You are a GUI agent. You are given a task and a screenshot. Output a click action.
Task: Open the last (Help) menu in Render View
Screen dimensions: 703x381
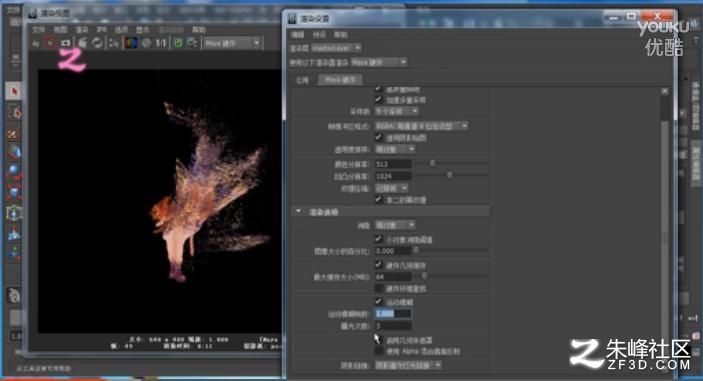tap(199, 30)
